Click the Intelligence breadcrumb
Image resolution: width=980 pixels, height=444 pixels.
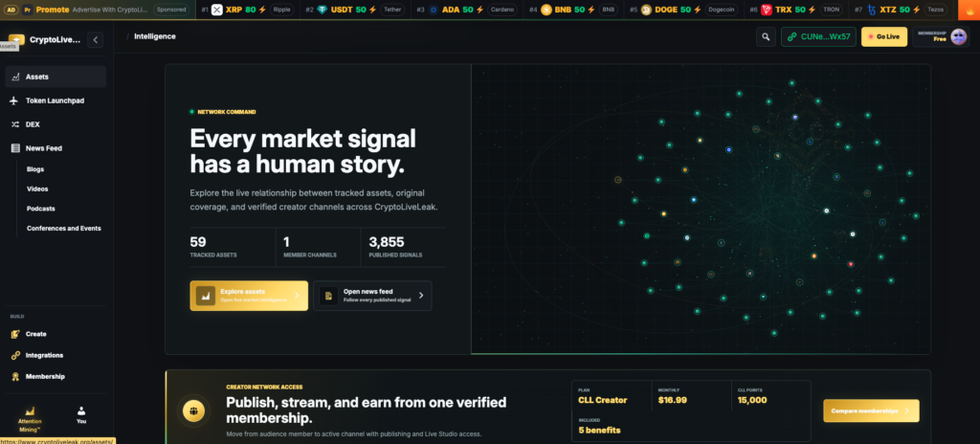155,36
